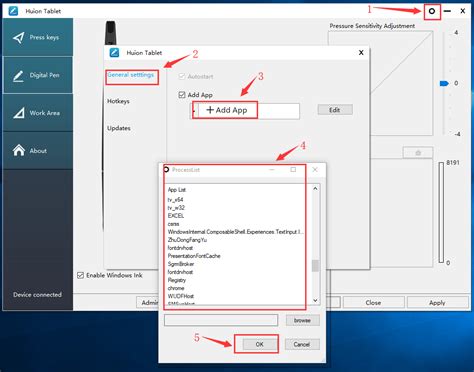The height and width of the screenshot is (372, 474).
Task: Click the Apply button in main window
Action: 437,303
